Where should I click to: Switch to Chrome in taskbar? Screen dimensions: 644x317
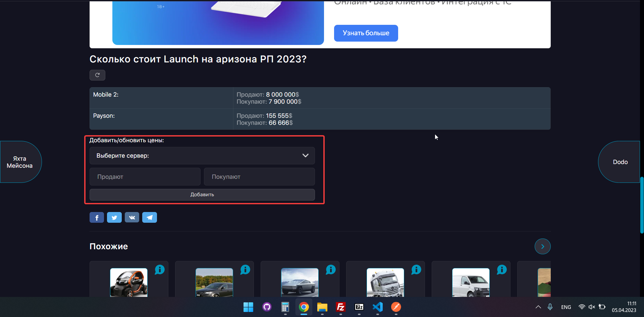[304, 307]
